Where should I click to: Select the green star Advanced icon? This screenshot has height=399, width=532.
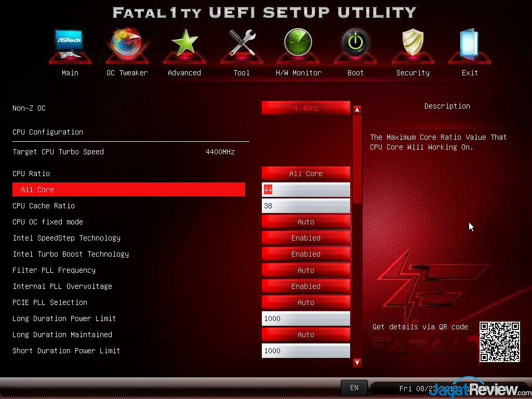(184, 45)
